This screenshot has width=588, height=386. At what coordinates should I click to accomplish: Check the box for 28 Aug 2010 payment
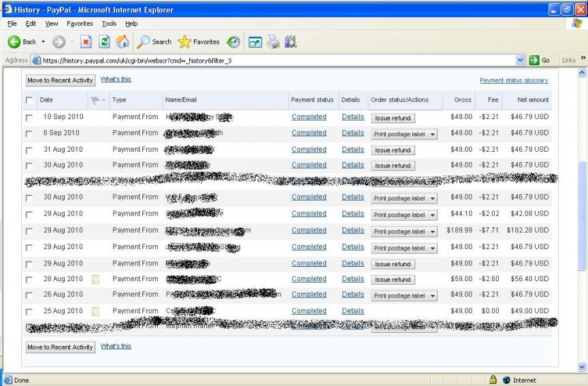pos(29,280)
